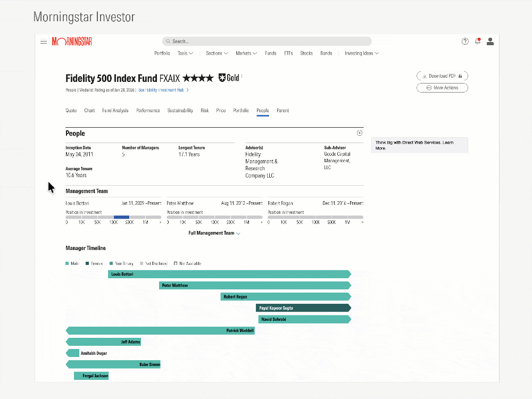Select Louis Bottari timeline bar

pyautogui.click(x=229, y=274)
